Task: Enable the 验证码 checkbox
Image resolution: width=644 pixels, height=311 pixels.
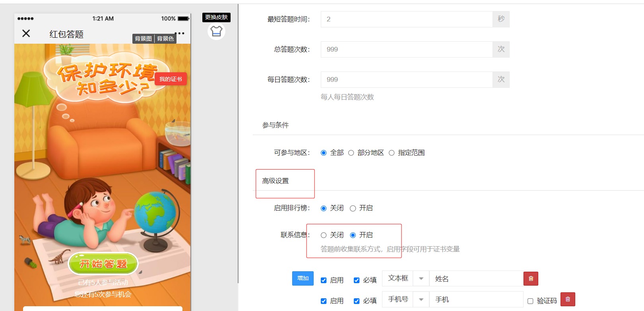Action: [x=530, y=301]
